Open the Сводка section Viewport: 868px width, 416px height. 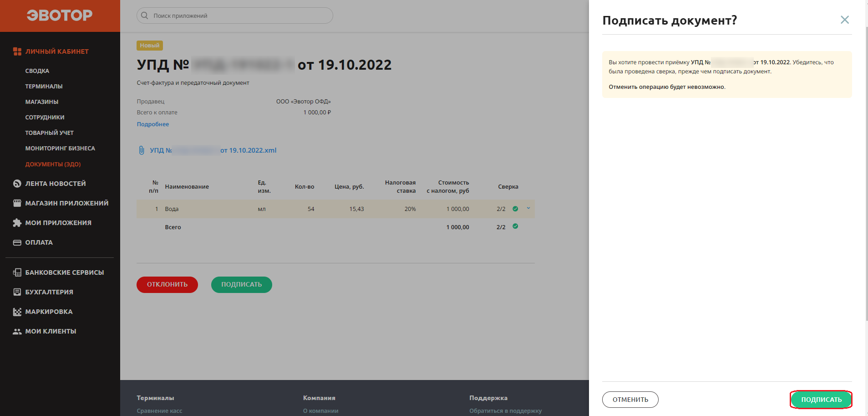[x=37, y=71]
